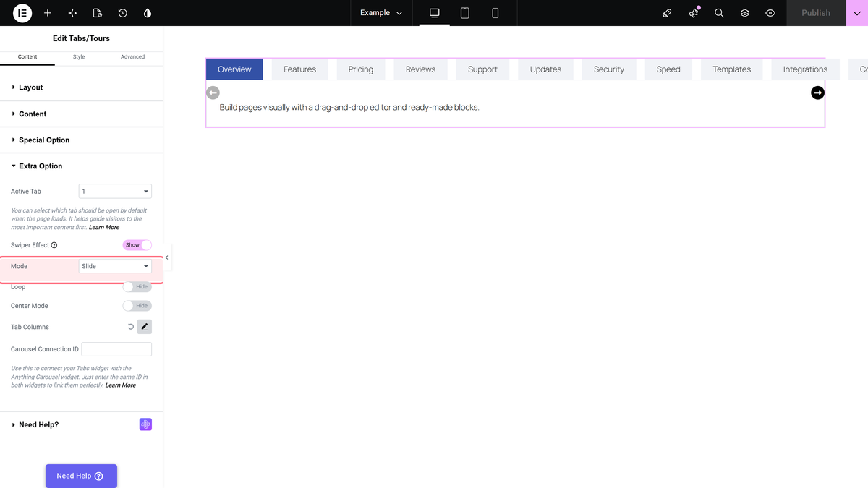The image size is (868, 488).
Task: Click into the Carousel Connection ID field
Action: [x=116, y=349]
